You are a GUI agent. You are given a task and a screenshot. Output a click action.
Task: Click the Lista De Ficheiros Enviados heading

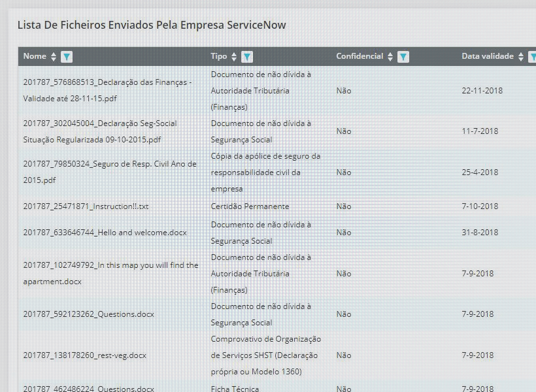[152, 25]
